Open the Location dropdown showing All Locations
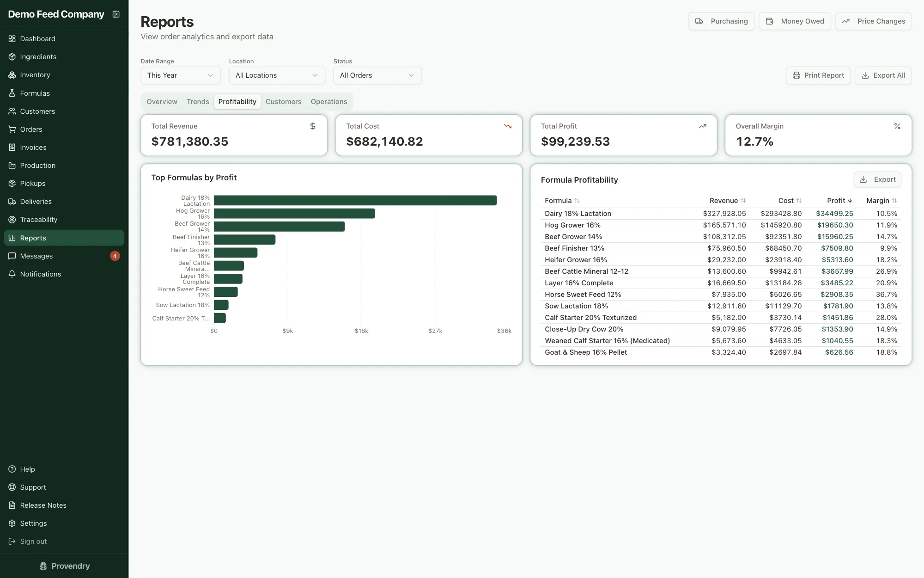The height and width of the screenshot is (578, 924). (277, 75)
